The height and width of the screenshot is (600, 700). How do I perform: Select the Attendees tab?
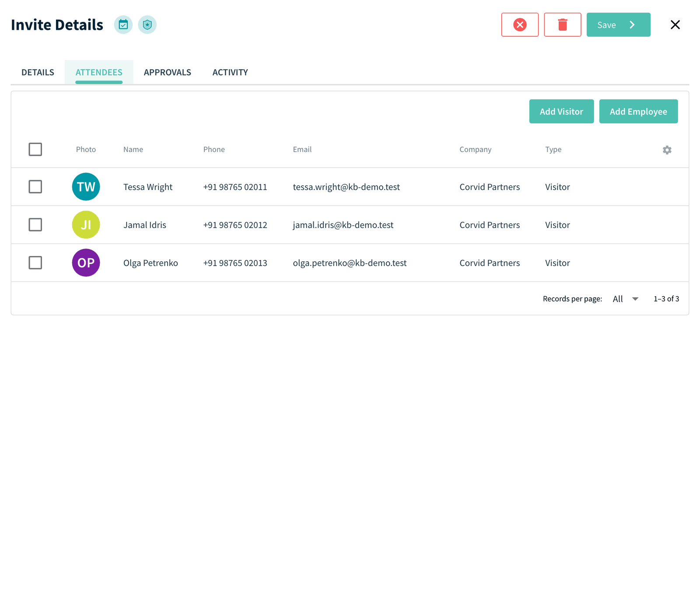(x=99, y=72)
